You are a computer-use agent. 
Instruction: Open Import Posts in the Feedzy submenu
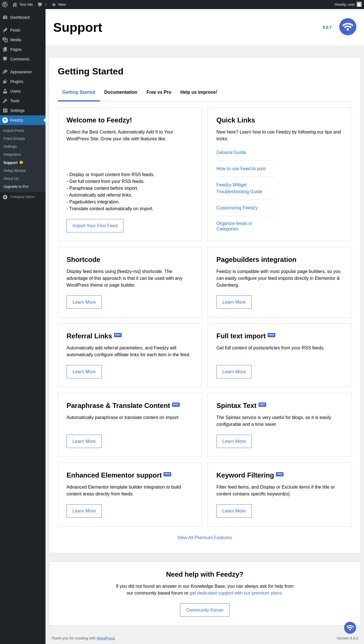[14, 131]
